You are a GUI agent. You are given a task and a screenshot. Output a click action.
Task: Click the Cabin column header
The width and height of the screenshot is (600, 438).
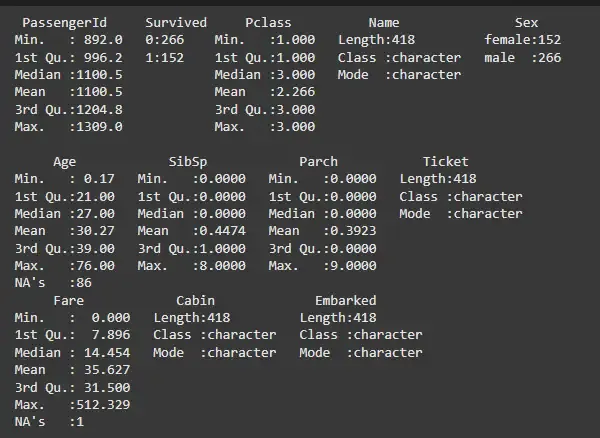[195, 300]
